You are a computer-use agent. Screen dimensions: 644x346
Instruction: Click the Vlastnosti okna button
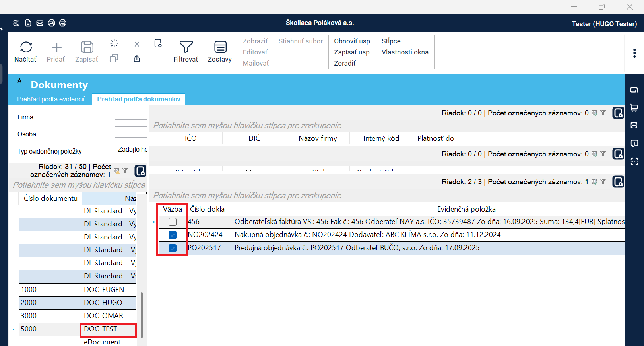tap(405, 52)
